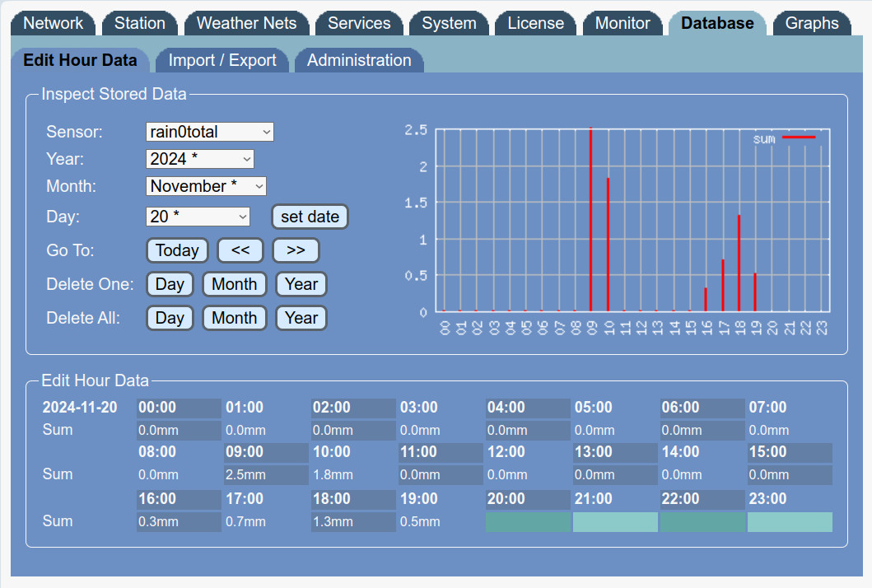Click the 09:00 hour header
The width and height of the screenshot is (872, 588).
267,452
